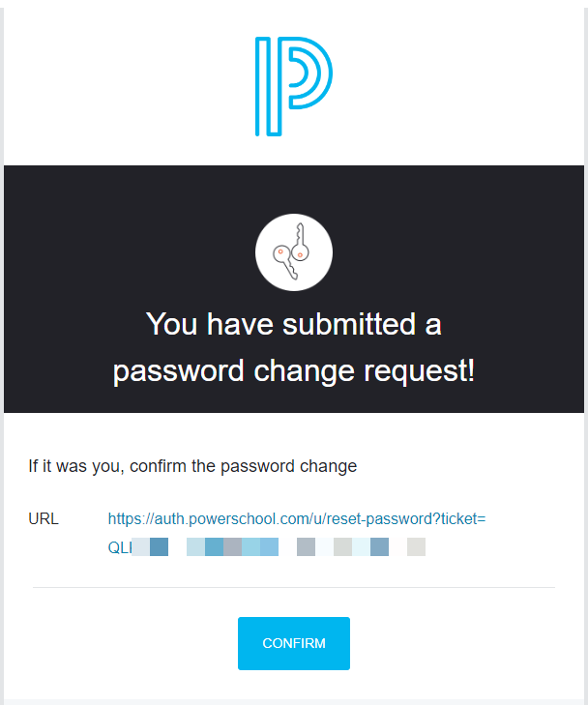Click the "URL" label
This screenshot has height=705, width=588.
point(44,519)
